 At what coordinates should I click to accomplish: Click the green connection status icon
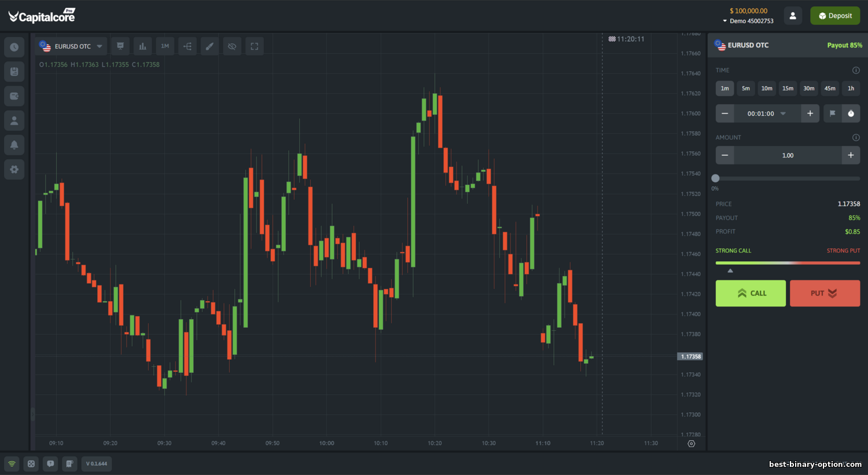click(x=12, y=463)
